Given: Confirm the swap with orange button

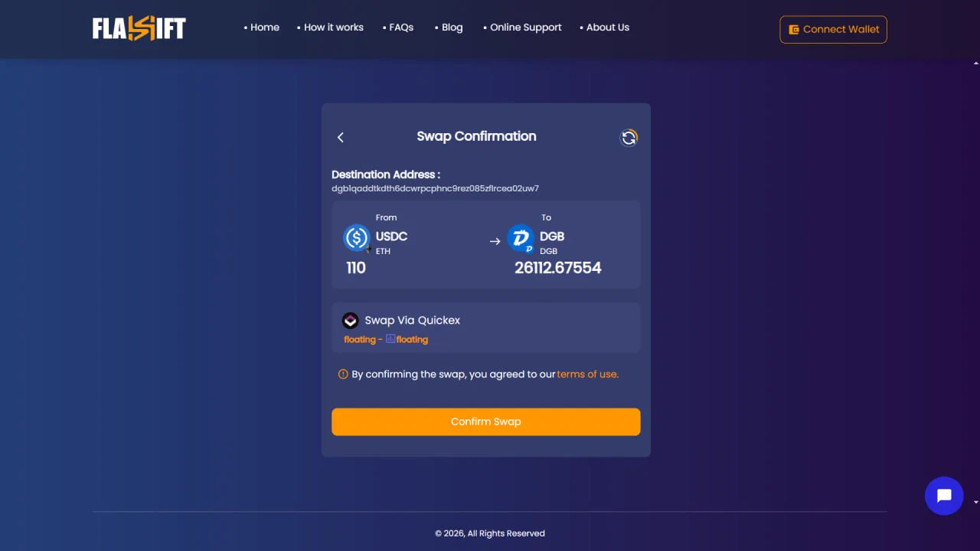Looking at the screenshot, I should click(486, 422).
